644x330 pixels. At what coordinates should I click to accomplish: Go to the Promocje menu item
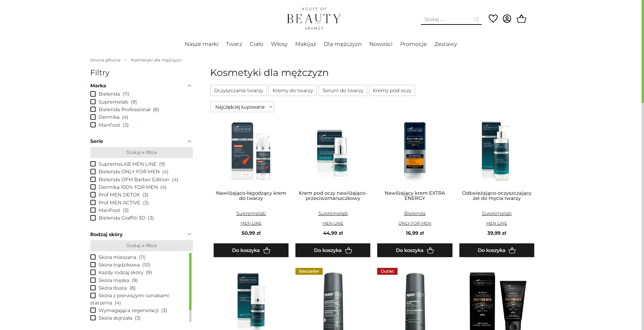[413, 44]
